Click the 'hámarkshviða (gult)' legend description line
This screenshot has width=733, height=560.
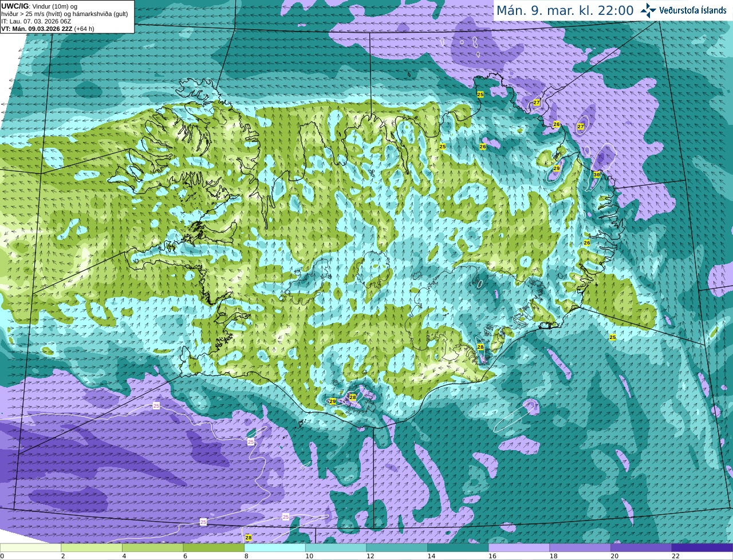pos(65,14)
